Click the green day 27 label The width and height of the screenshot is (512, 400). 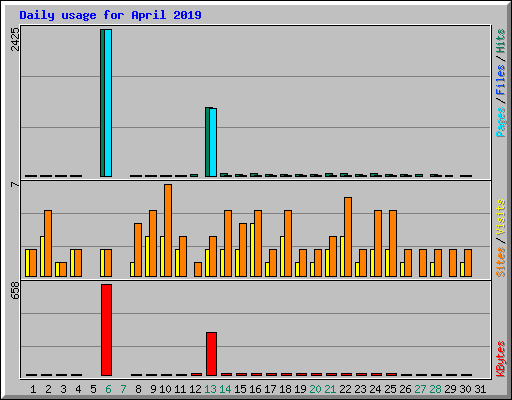pyautogui.click(x=420, y=389)
